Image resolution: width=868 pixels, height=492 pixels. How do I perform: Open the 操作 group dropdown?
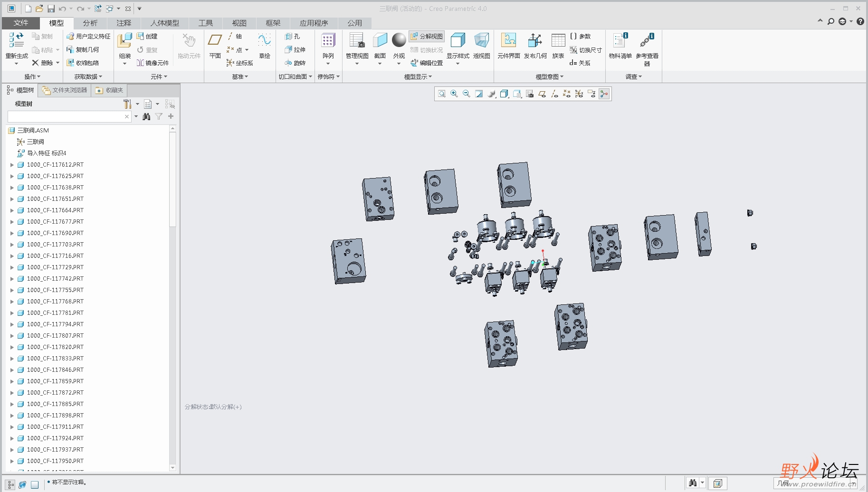[x=32, y=76]
